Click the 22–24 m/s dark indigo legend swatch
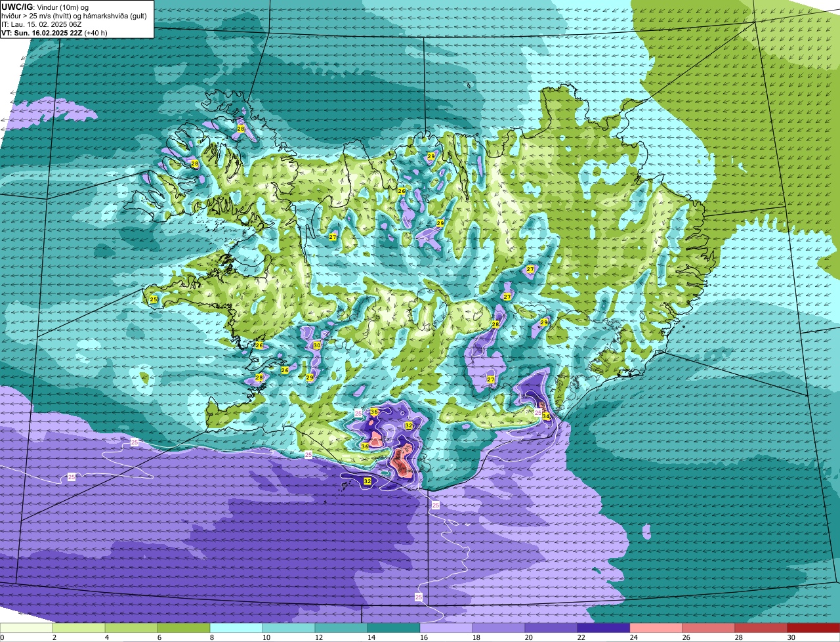 pos(604,628)
